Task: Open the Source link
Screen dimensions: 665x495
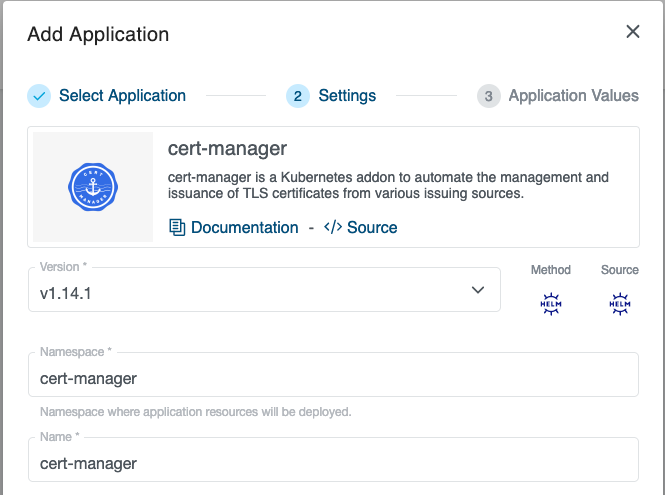Action: (x=372, y=227)
